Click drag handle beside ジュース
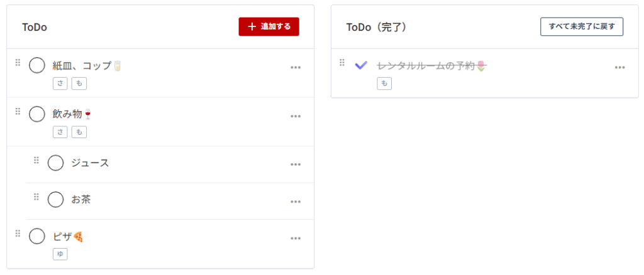The height and width of the screenshot is (275, 644). pyautogui.click(x=36, y=161)
